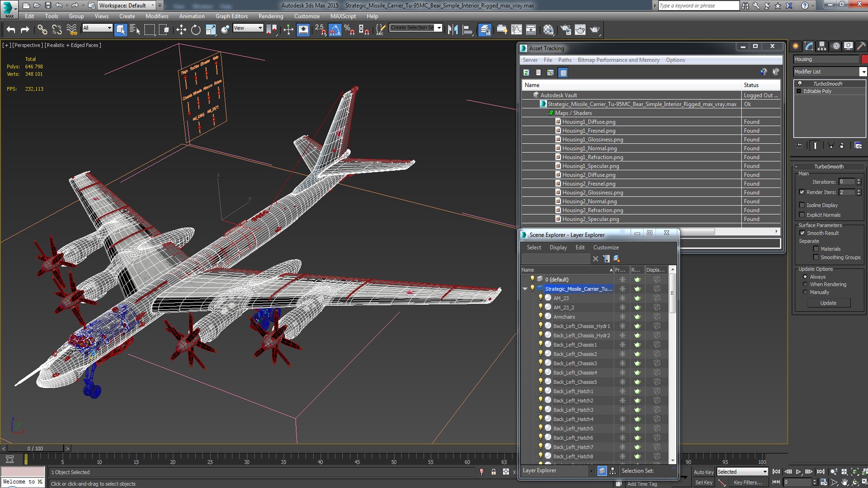The height and width of the screenshot is (488, 868).
Task: Click the Set Key button
Action: [703, 483]
